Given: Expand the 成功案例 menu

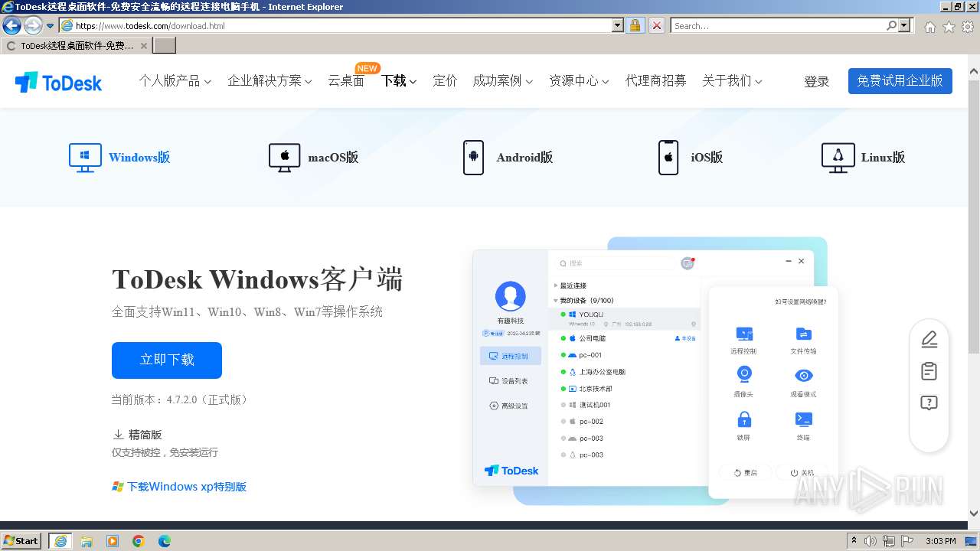Looking at the screenshot, I should (x=502, y=81).
